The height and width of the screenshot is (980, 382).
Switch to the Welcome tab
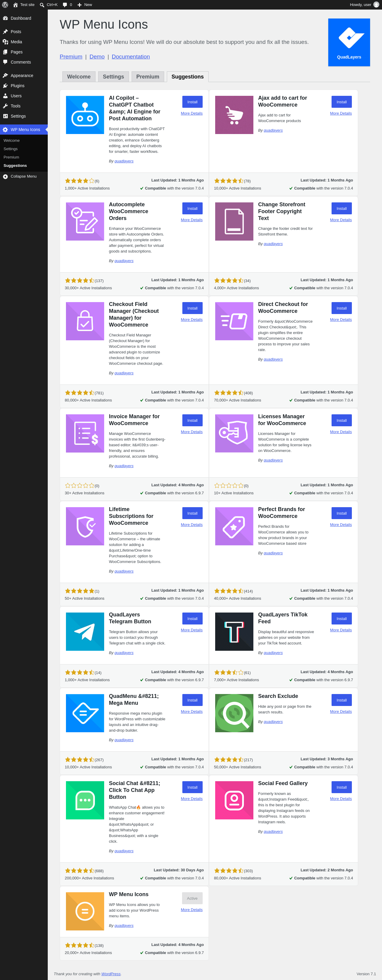(79, 76)
